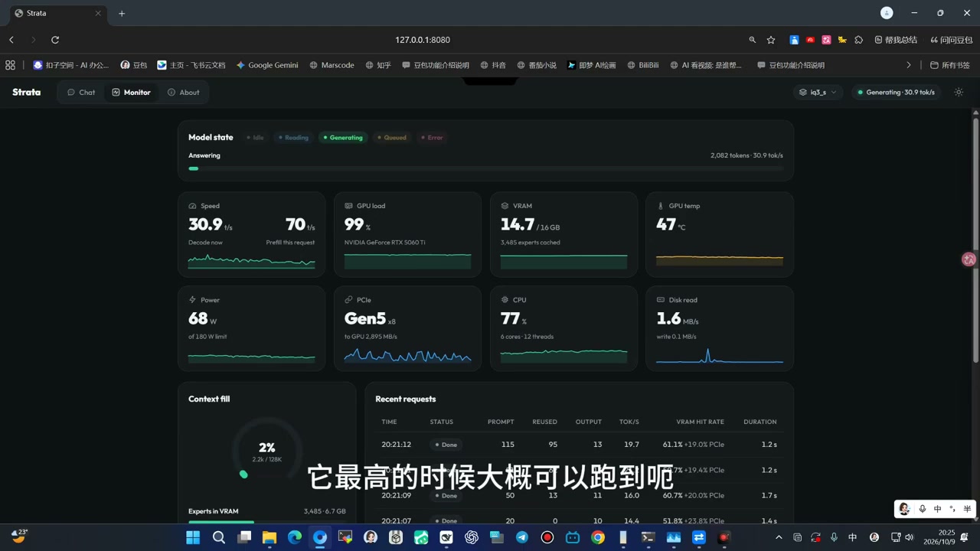
Task: Click the Experts in VRAM bar
Action: [x=266, y=522]
